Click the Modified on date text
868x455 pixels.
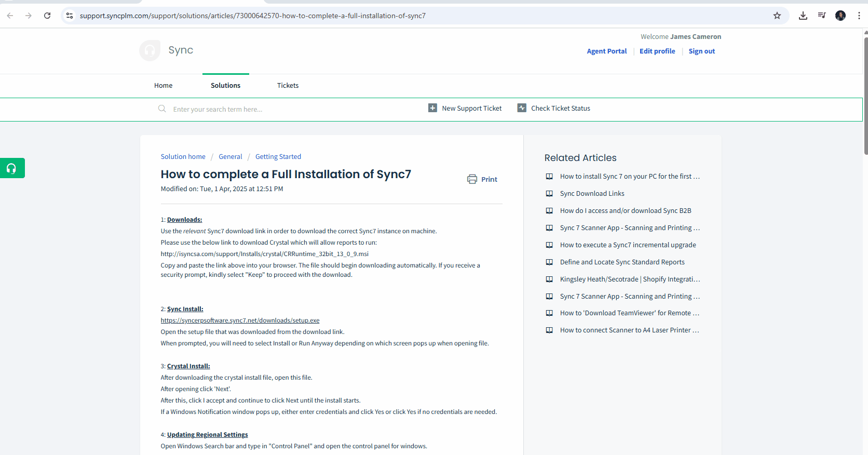coord(222,189)
